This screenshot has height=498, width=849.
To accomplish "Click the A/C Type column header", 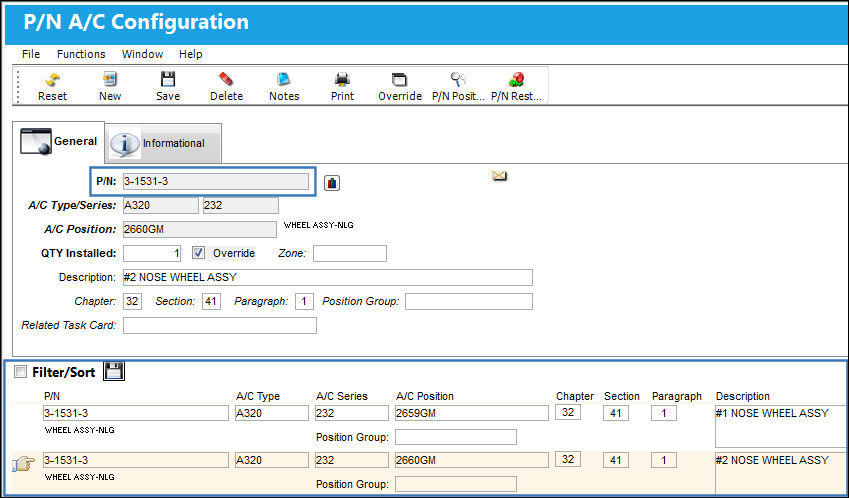I will (258, 396).
